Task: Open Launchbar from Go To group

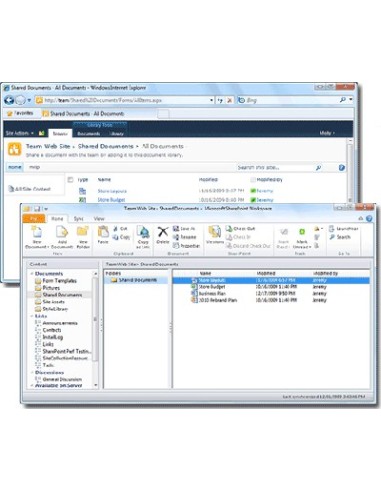Action: [343, 229]
